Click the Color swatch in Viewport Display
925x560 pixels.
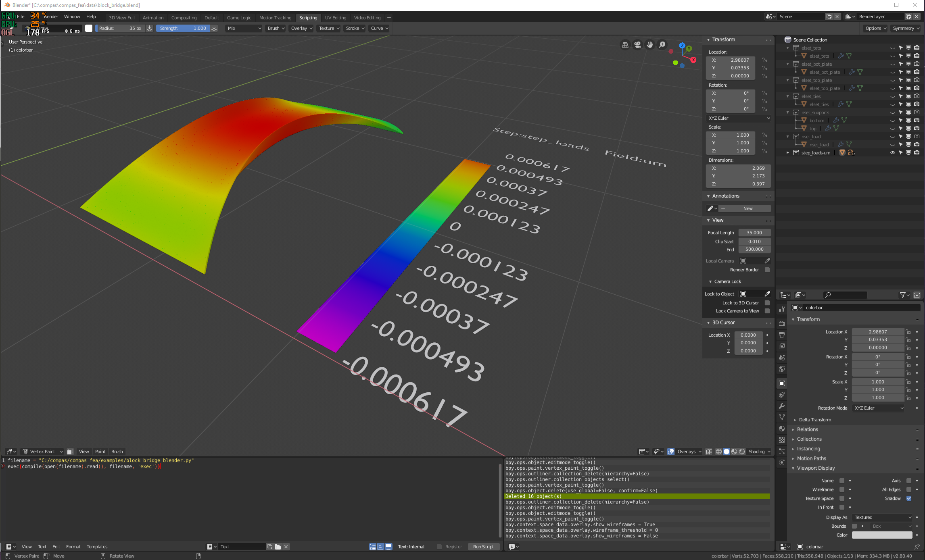(882, 535)
